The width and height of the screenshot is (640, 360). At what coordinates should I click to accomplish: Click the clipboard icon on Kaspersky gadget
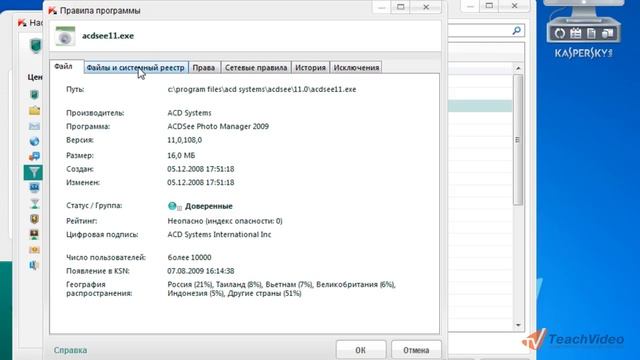[x=576, y=33]
